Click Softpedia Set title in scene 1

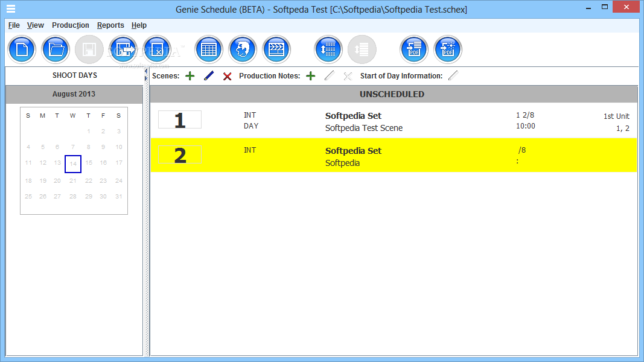(x=353, y=116)
